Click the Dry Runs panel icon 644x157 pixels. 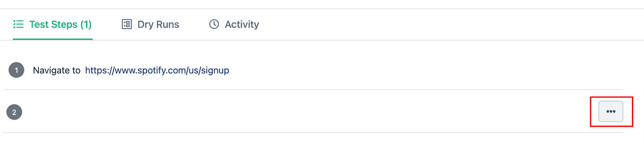click(127, 24)
